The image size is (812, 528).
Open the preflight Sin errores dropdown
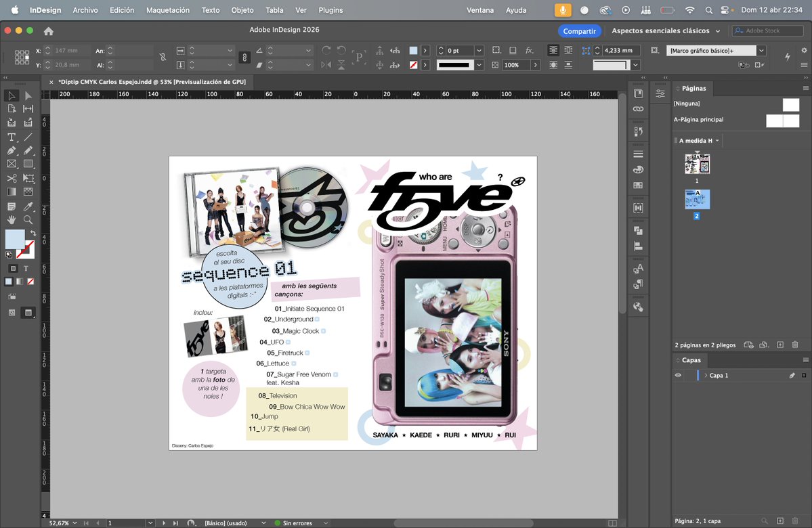pos(326,523)
